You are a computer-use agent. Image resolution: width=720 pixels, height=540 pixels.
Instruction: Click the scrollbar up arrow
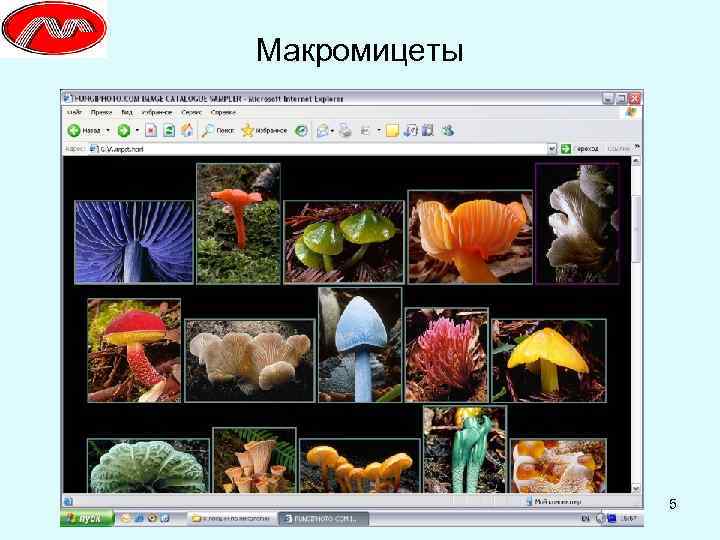(636, 161)
